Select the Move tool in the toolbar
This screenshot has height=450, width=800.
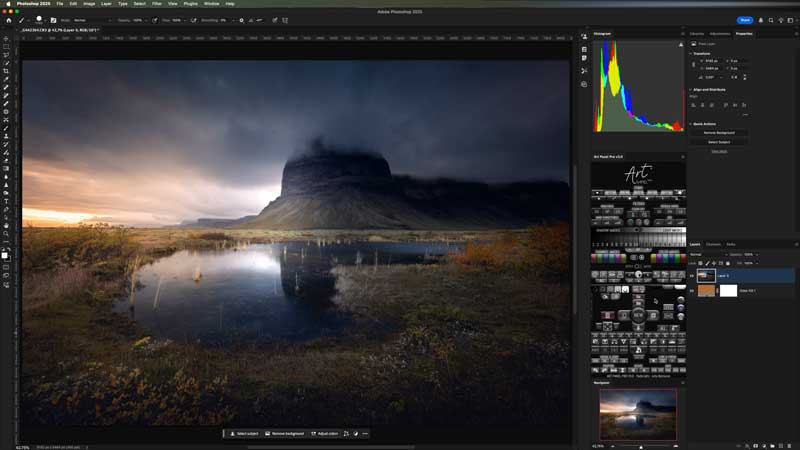[x=6, y=38]
